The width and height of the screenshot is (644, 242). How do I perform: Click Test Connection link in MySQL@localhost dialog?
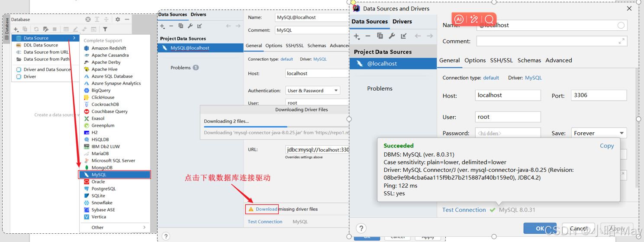point(265,222)
